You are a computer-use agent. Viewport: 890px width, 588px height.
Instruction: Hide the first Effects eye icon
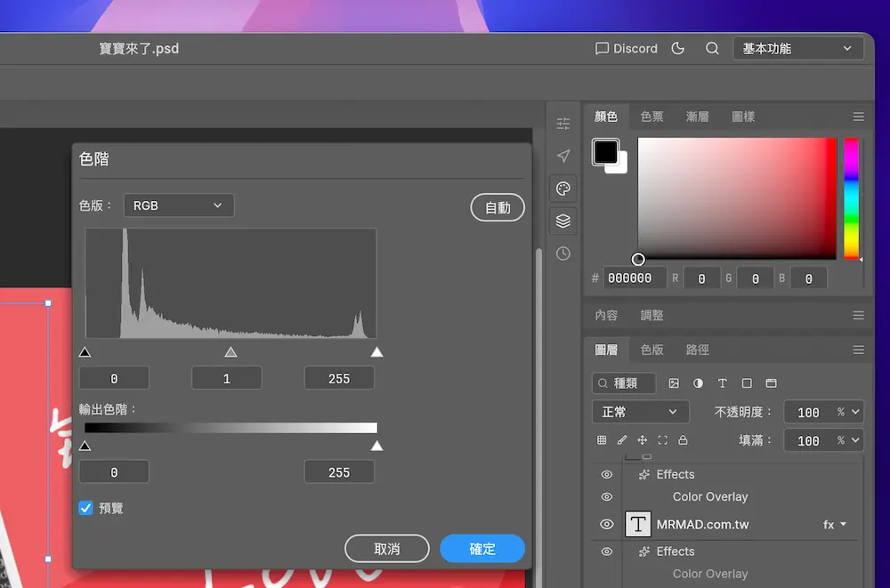pos(607,474)
